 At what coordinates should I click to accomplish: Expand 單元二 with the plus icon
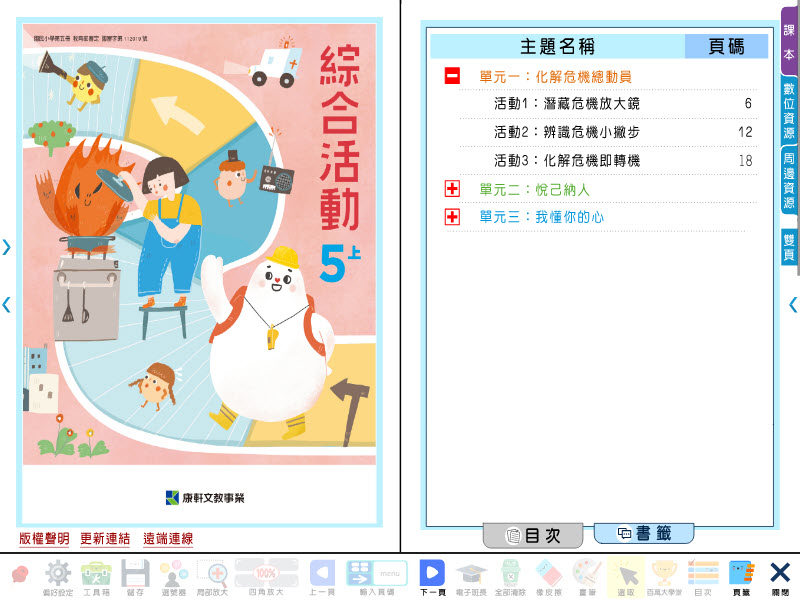[x=452, y=189]
